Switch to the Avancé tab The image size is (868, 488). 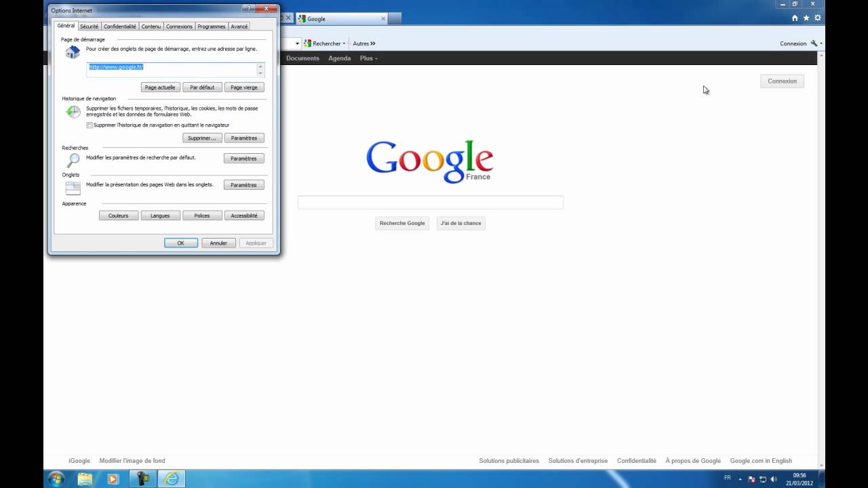[239, 26]
